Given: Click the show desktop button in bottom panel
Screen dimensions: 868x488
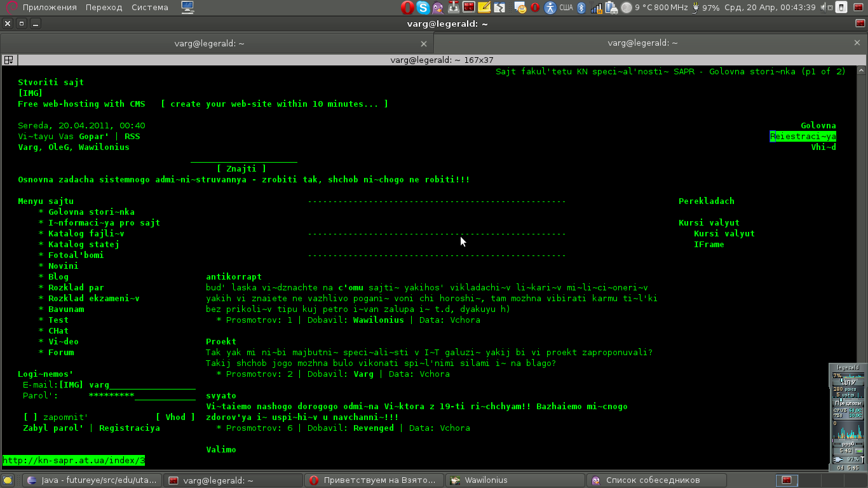Looking at the screenshot, I should (8, 480).
